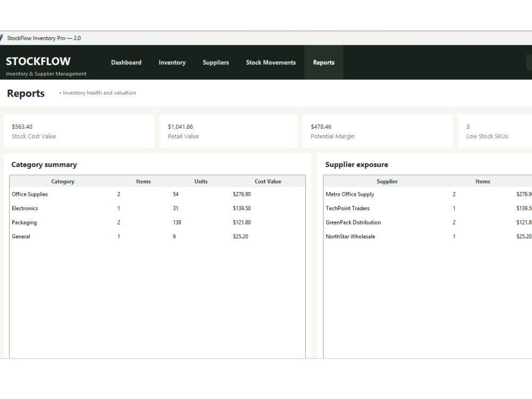
Task: Select the Reports tab
Action: (323, 62)
